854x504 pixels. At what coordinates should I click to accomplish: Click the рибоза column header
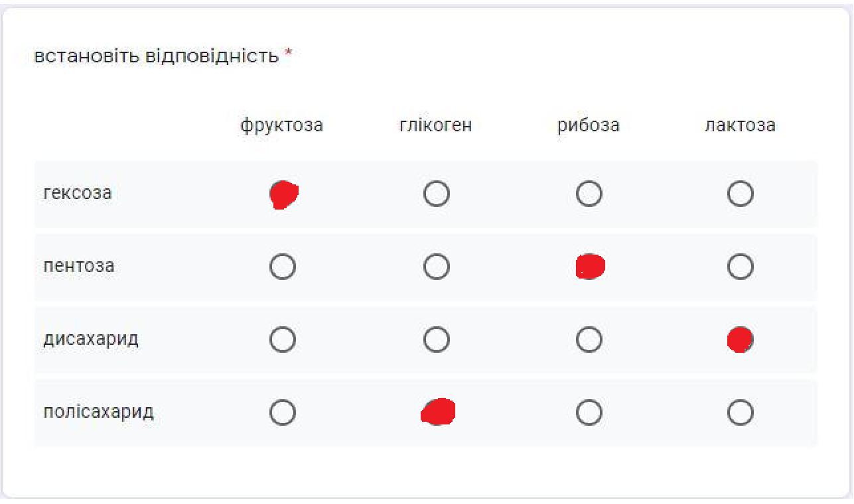pos(589,125)
